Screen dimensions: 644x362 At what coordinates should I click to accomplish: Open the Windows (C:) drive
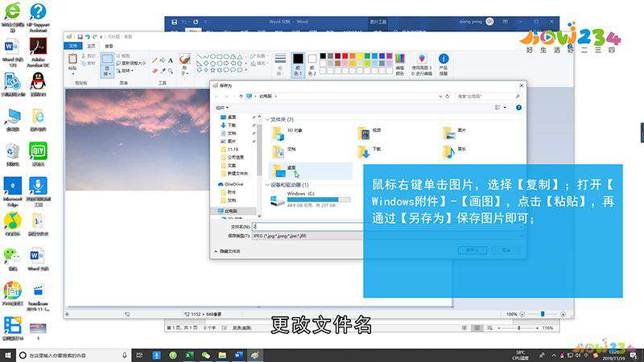pyautogui.click(x=311, y=199)
